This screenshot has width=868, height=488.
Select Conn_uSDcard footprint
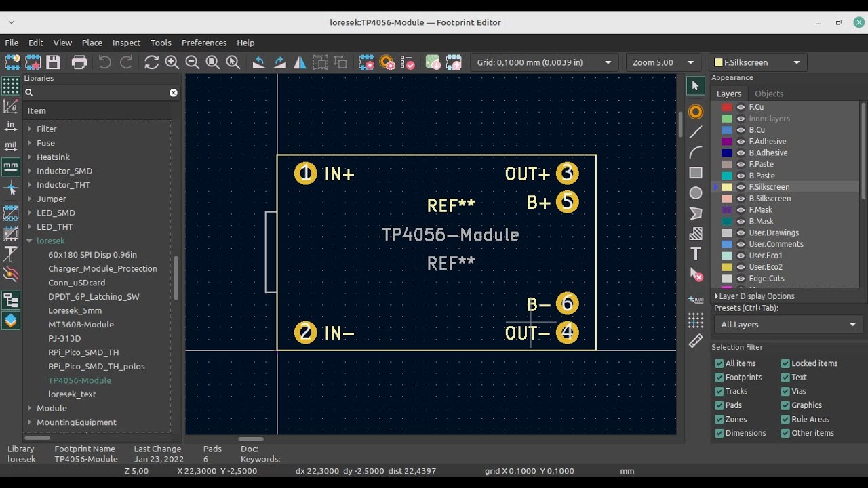tap(77, 283)
